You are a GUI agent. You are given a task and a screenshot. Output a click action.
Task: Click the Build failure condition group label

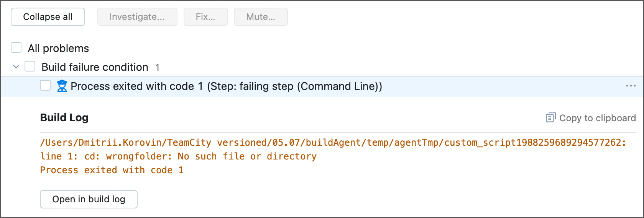click(95, 67)
